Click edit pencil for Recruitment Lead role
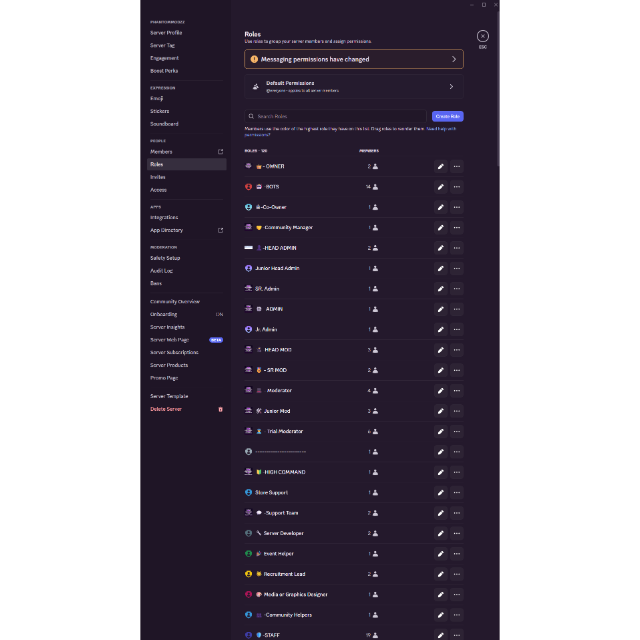The image size is (640, 640). point(441,574)
